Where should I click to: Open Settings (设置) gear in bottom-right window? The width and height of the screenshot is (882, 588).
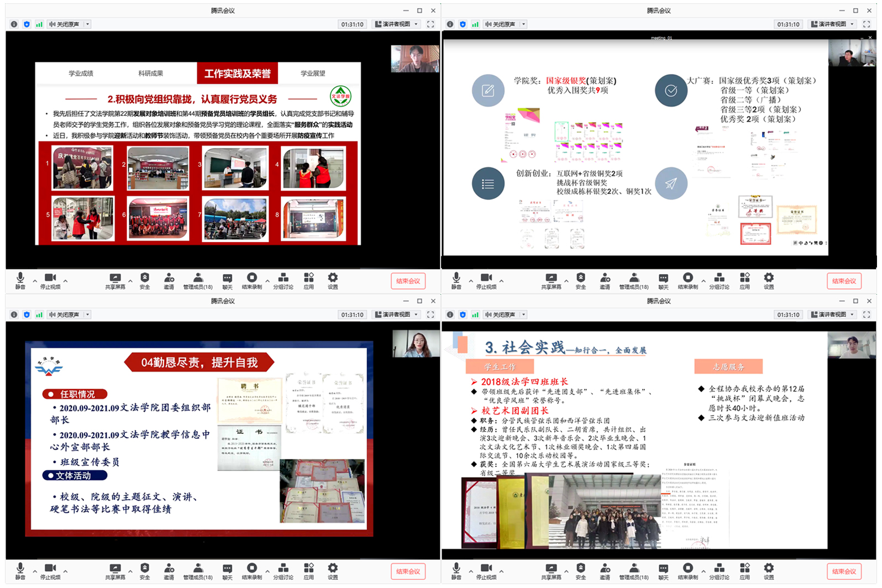click(769, 571)
